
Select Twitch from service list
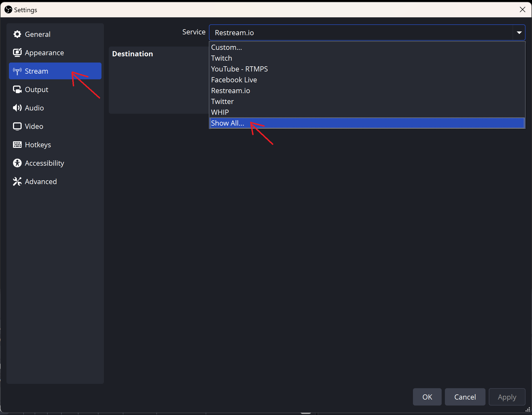point(367,58)
